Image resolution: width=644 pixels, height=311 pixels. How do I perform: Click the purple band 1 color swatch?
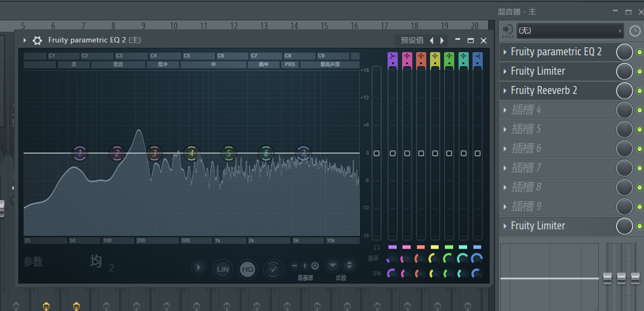pyautogui.click(x=392, y=247)
